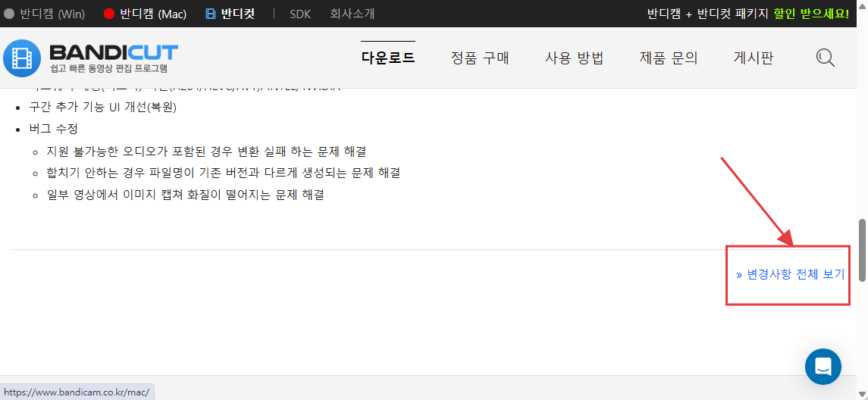Go to the 사용 방법 menu
Image resolution: width=868 pixels, height=400 pixels.
tap(574, 58)
